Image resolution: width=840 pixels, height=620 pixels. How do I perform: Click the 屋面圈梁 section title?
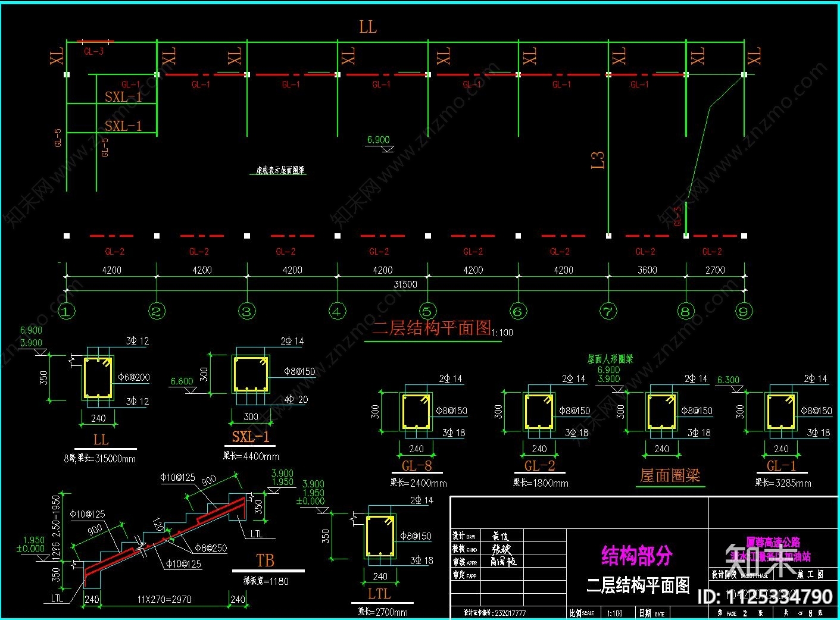670,475
